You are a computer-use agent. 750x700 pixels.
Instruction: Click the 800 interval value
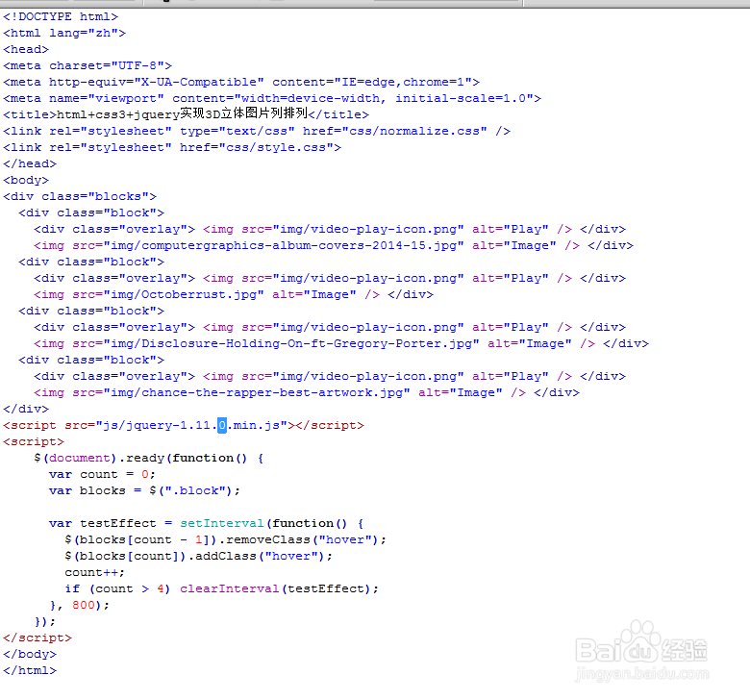(84, 605)
